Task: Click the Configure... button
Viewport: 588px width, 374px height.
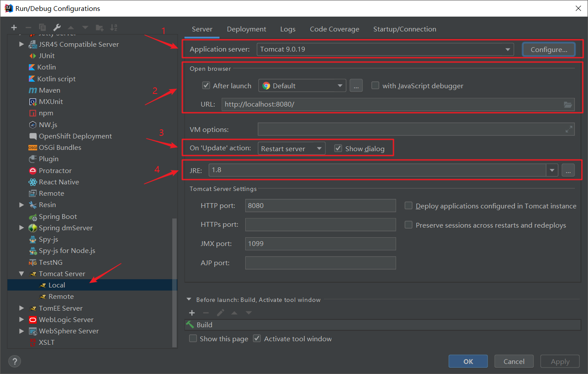Action: 549,49
